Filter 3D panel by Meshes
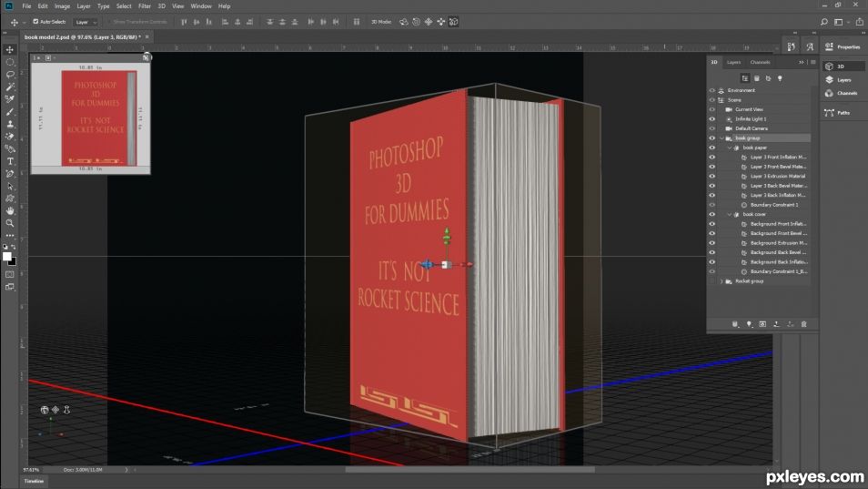This screenshot has height=489, width=868. point(757,78)
